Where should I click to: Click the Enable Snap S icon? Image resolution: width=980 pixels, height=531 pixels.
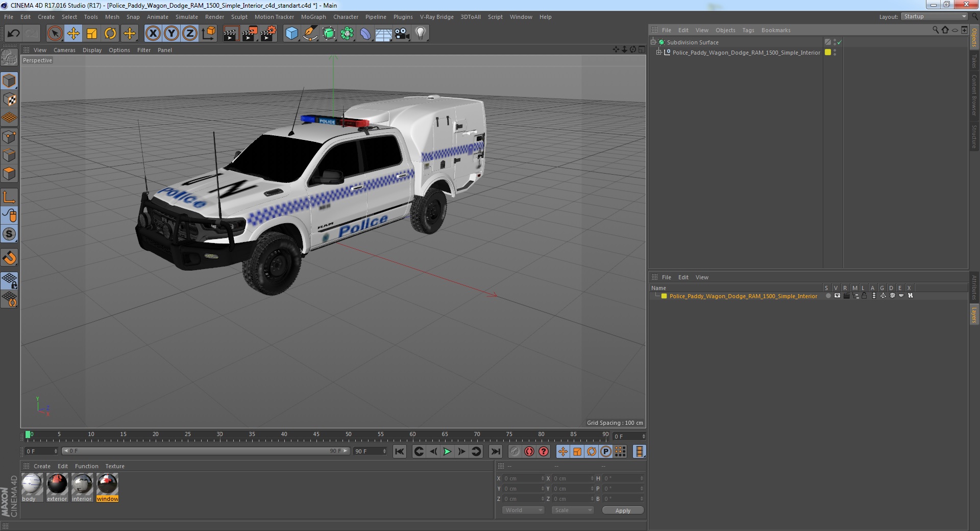click(x=9, y=234)
